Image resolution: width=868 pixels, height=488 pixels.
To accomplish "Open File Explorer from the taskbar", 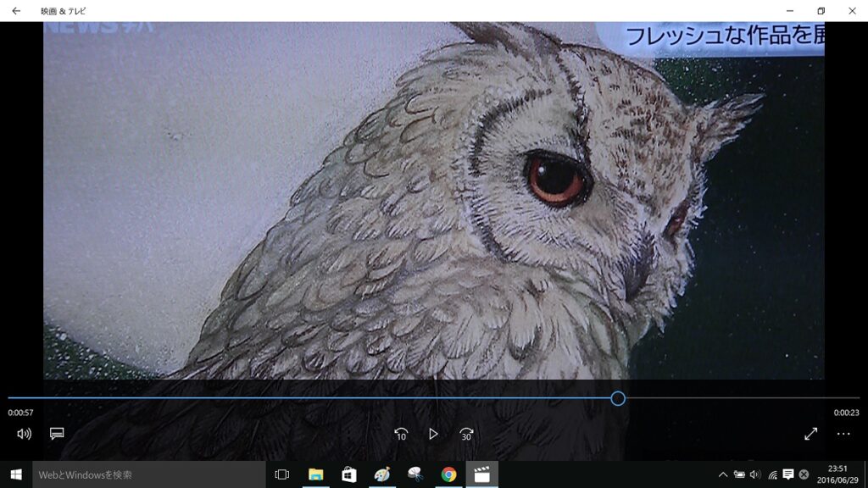I will tap(315, 474).
